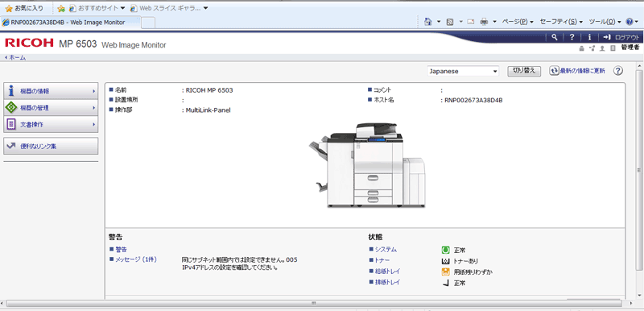The height and width of the screenshot is (311, 644).
Task: Click the vertical scrollbar on right
Action: tap(638, 171)
